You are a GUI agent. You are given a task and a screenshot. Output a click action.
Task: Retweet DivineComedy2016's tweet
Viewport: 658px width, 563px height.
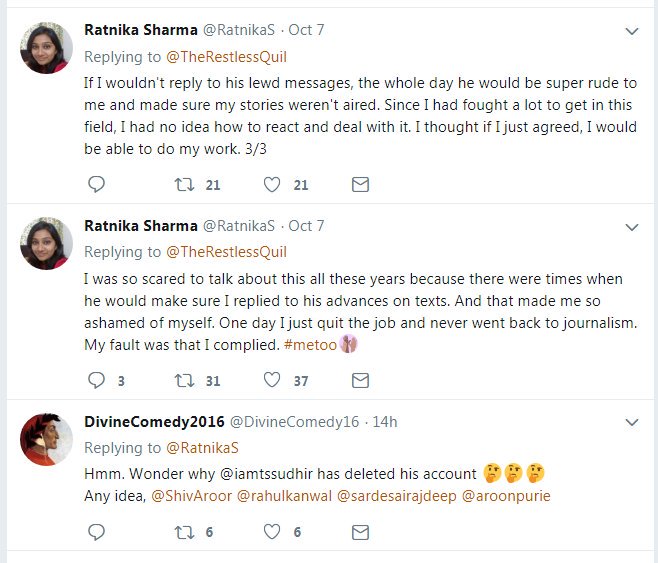pos(183,533)
